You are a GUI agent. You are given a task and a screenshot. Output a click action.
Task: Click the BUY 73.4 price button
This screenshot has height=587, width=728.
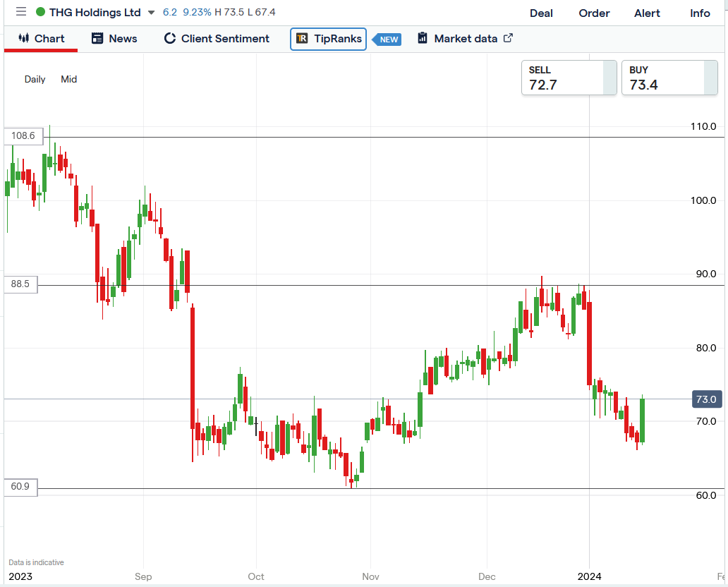click(x=669, y=78)
